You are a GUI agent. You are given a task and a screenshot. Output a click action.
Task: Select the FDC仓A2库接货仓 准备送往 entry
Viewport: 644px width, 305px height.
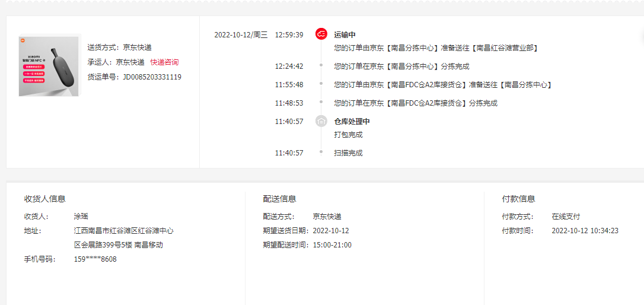point(443,85)
